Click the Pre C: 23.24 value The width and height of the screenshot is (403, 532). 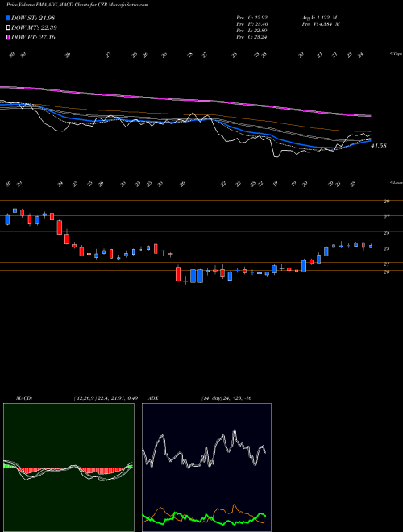click(x=251, y=37)
